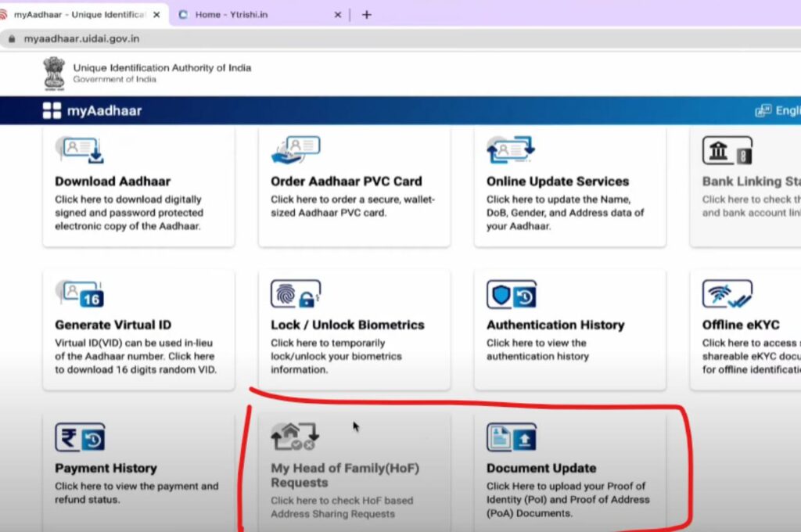Viewport: 801px width, 532px height.
Task: Select the Payment History rupee icon
Action: click(78, 438)
